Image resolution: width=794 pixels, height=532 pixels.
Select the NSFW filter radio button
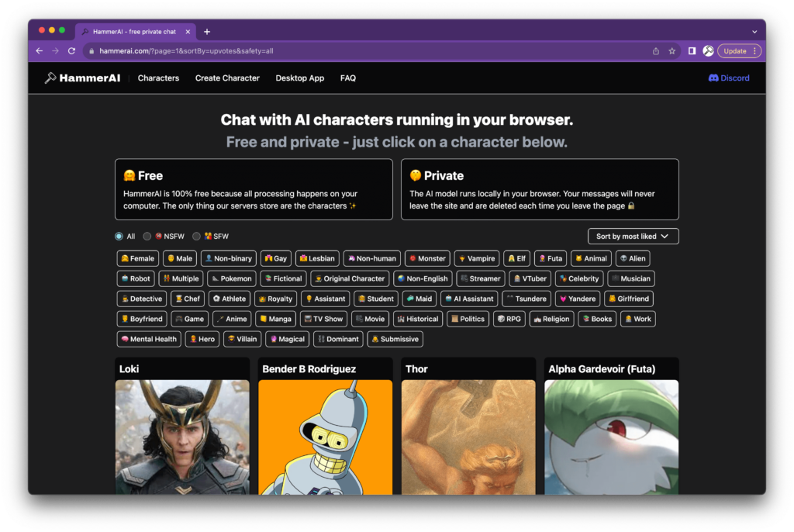tap(147, 237)
